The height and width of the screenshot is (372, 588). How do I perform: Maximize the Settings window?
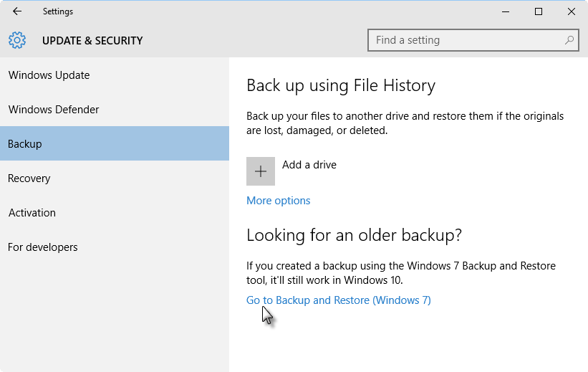click(x=539, y=11)
